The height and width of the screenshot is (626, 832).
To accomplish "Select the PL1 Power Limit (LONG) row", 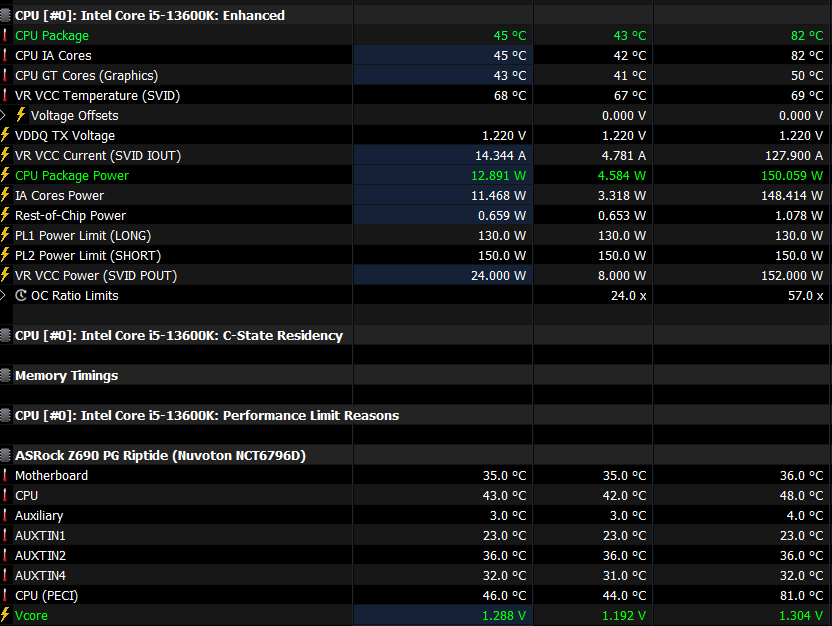I will tap(416, 235).
